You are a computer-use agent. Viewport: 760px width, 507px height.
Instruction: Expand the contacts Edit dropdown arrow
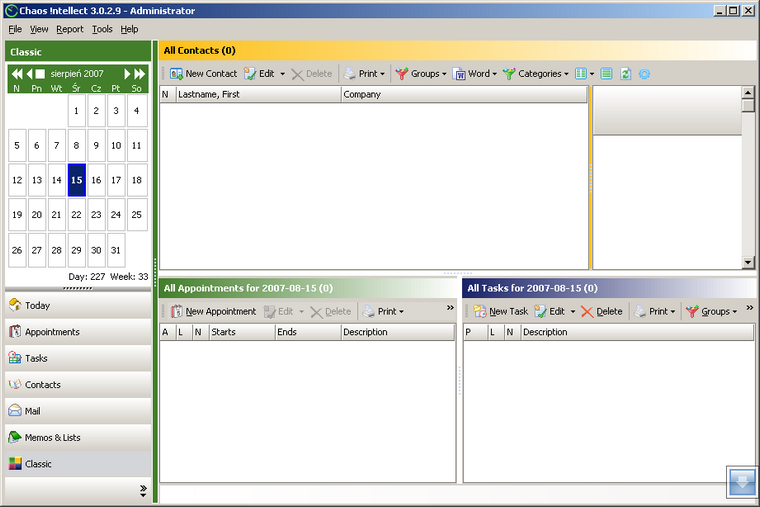click(x=282, y=74)
